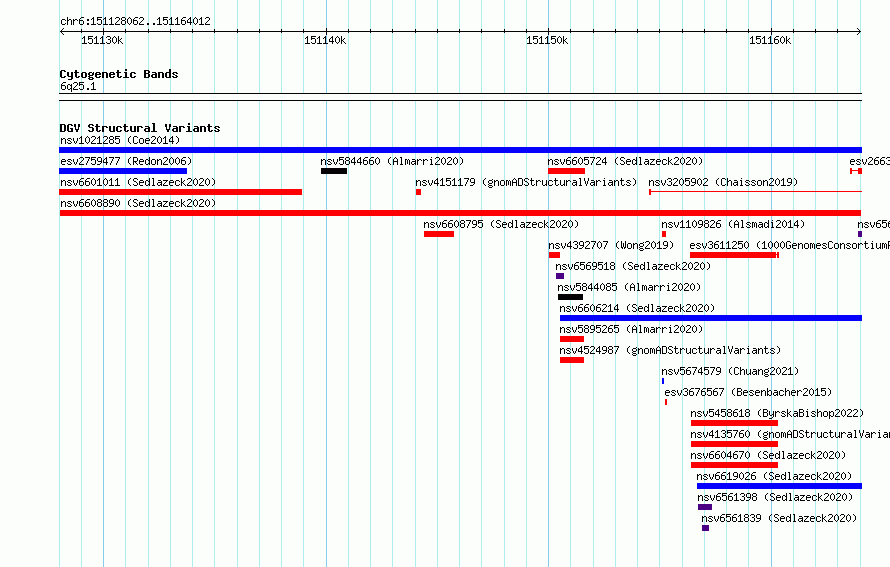This screenshot has height=567, width=890.
Task: Click thin red line under nsv3205902
Action: coord(755,192)
